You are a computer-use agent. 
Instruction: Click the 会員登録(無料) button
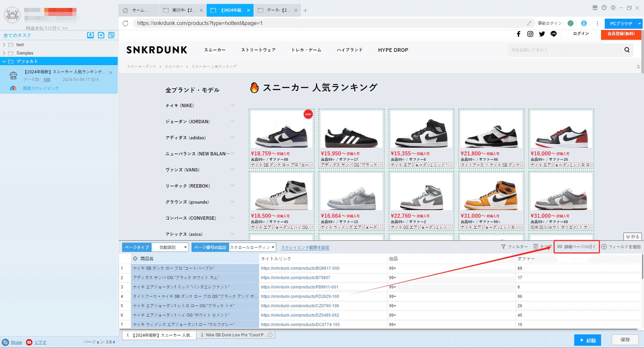click(x=622, y=34)
